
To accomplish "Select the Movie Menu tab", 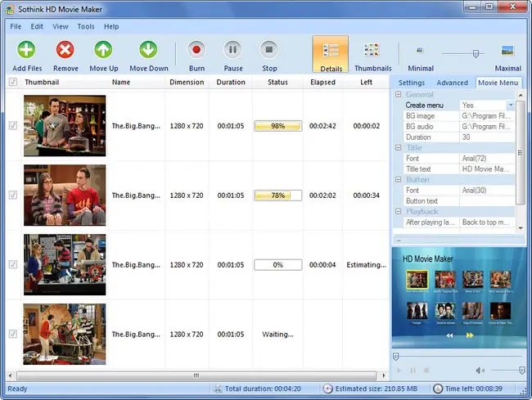I will tap(498, 83).
